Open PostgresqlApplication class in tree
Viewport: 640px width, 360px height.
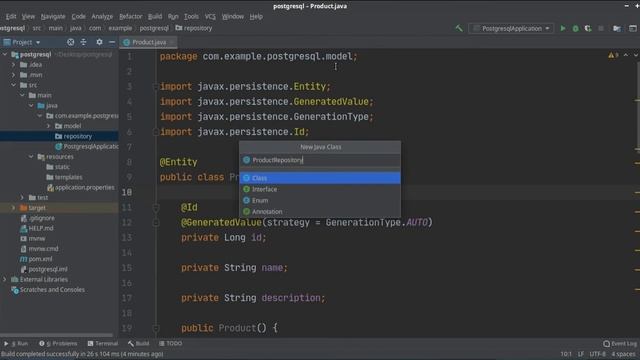[x=87, y=147]
